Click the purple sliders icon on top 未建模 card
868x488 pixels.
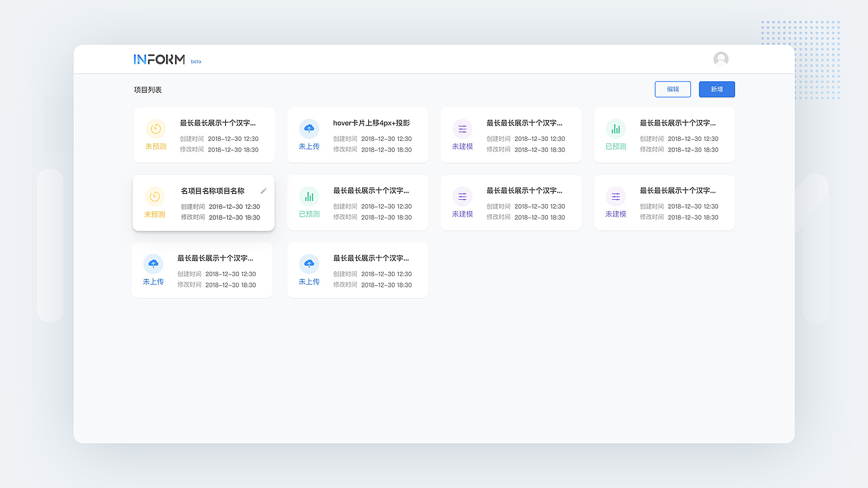tap(462, 128)
